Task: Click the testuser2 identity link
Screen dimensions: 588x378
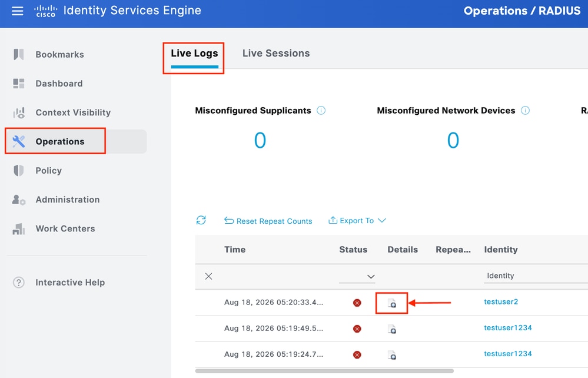Action: [x=501, y=301]
